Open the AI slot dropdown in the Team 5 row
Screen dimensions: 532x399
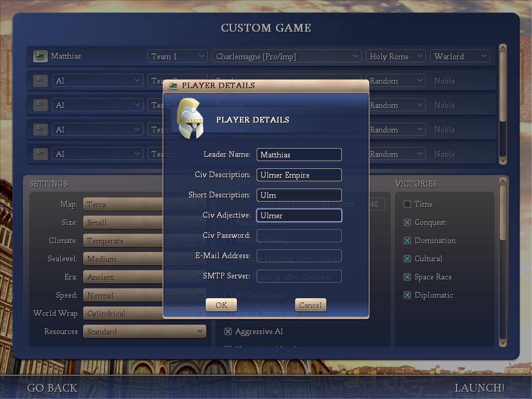(97, 154)
